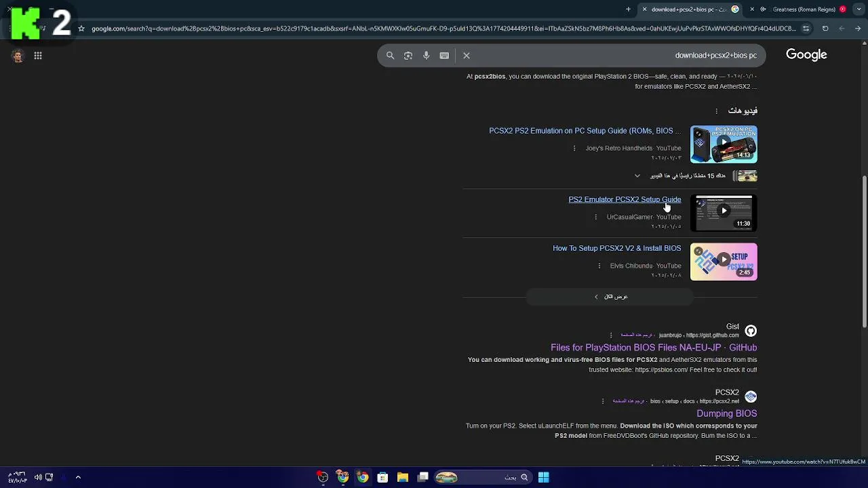This screenshot has height=488, width=868.
Task: Open the Dumping BIOS result
Action: click(726, 413)
